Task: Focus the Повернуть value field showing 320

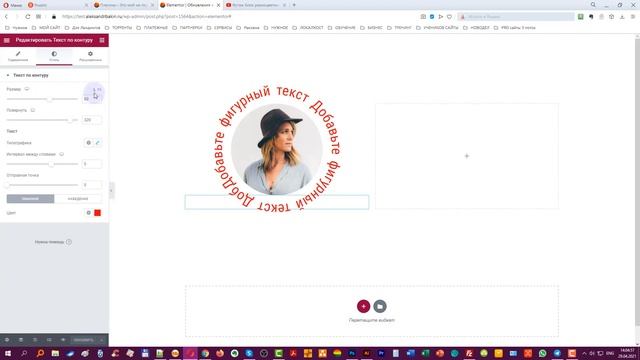Action: (x=92, y=120)
